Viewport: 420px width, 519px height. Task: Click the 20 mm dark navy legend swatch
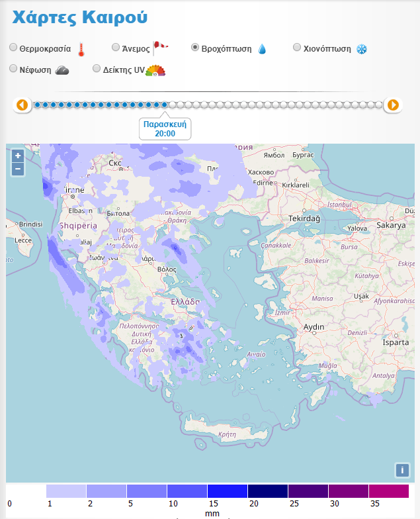pos(268,491)
